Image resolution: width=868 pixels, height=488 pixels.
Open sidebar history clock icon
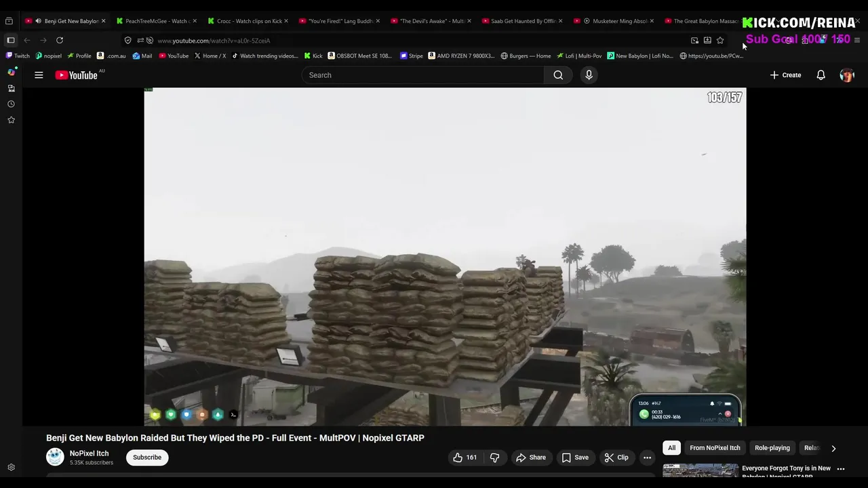tap(11, 104)
